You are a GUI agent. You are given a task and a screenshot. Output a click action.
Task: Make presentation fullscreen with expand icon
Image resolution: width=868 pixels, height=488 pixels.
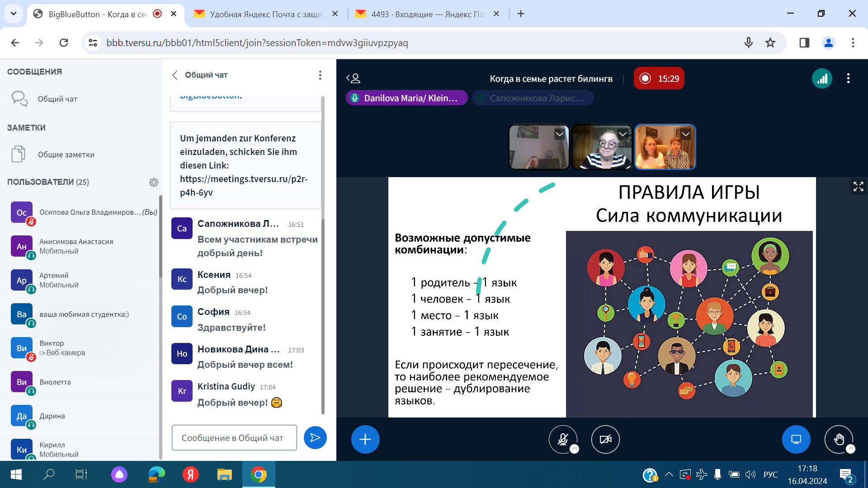point(858,186)
